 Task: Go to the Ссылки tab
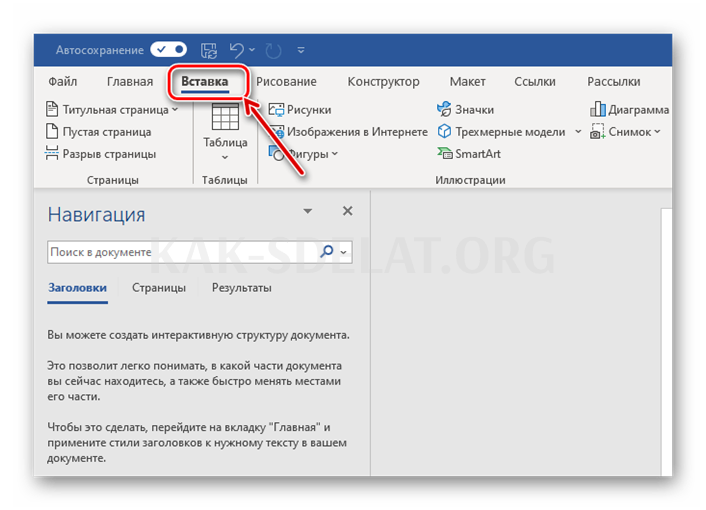coord(535,81)
